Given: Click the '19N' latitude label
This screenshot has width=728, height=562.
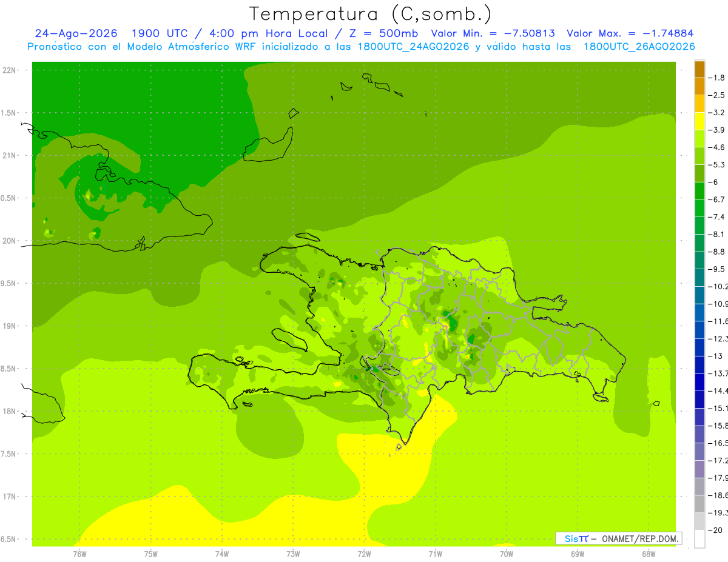Looking at the screenshot, I should tap(8, 326).
